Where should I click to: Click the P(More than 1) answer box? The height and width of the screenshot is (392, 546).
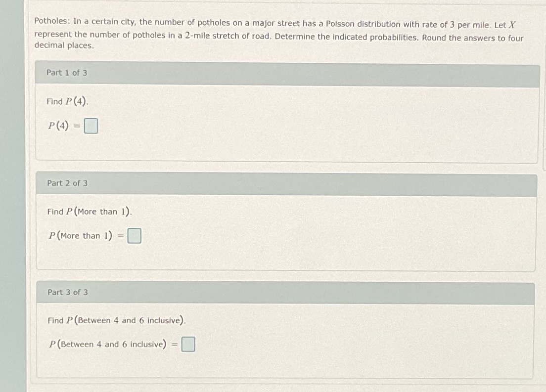click(134, 236)
